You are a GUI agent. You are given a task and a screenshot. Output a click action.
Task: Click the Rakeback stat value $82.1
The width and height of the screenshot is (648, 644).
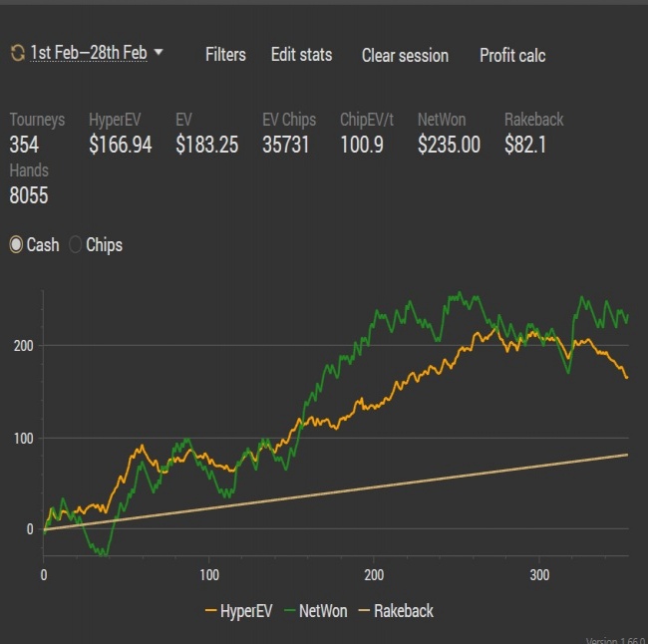point(525,145)
